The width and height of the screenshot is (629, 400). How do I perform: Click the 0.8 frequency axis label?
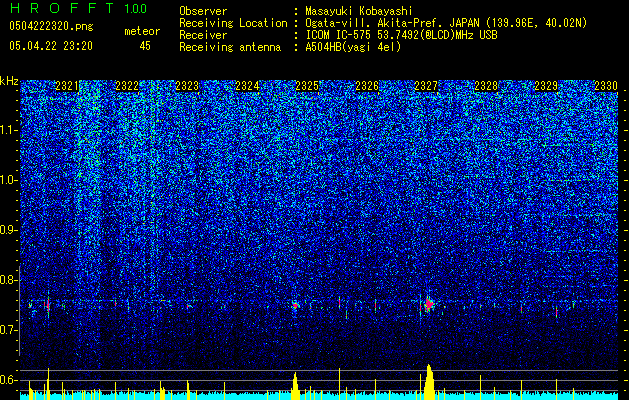point(9,280)
